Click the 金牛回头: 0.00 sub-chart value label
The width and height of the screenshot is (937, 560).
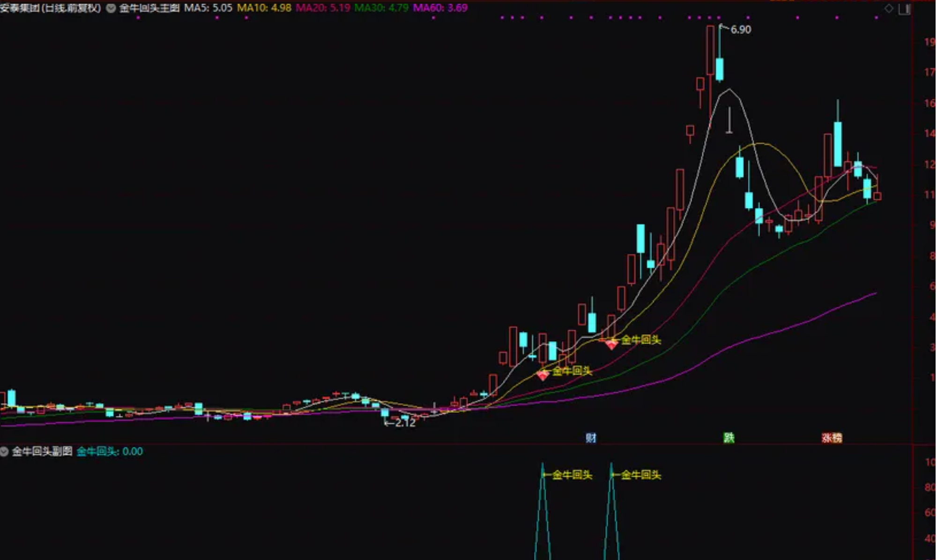[110, 451]
